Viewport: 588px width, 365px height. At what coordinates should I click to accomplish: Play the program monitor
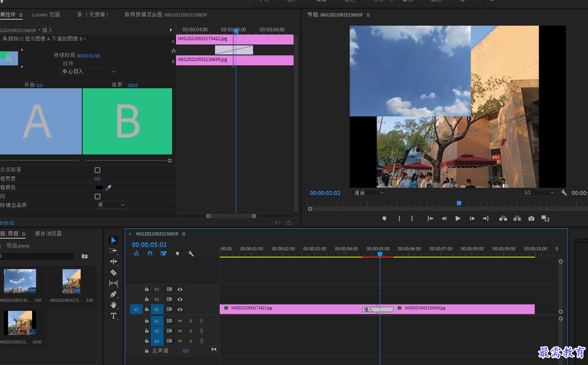tap(458, 219)
